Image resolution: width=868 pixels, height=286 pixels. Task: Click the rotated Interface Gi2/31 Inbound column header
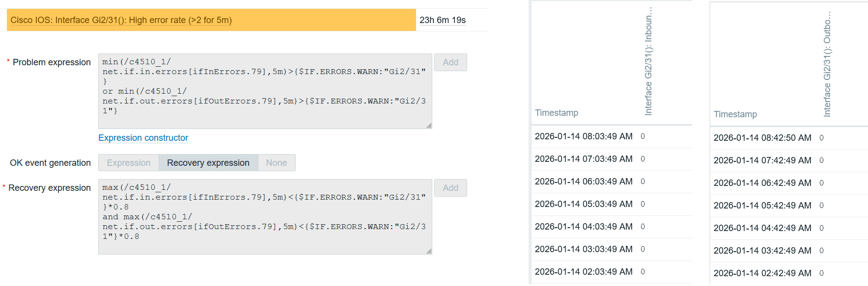pyautogui.click(x=648, y=61)
